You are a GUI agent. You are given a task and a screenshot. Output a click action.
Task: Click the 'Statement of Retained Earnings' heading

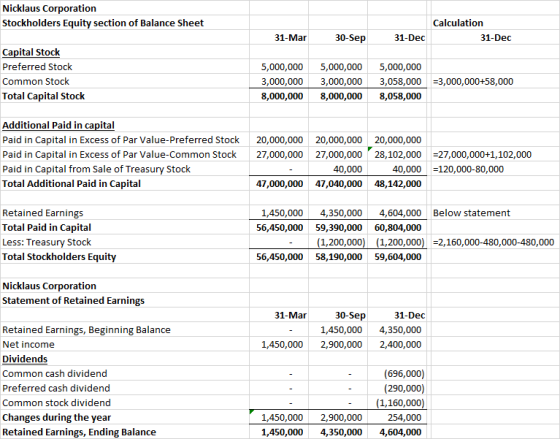click(73, 301)
